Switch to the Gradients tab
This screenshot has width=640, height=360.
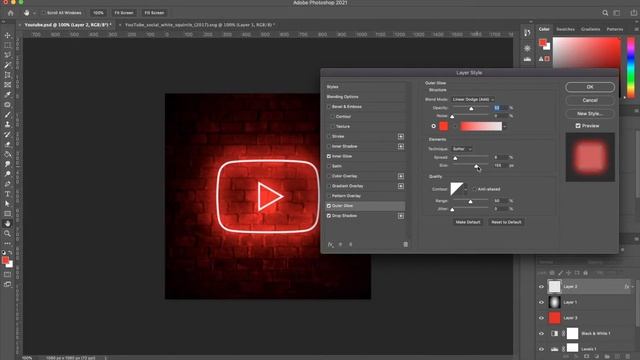pos(590,29)
